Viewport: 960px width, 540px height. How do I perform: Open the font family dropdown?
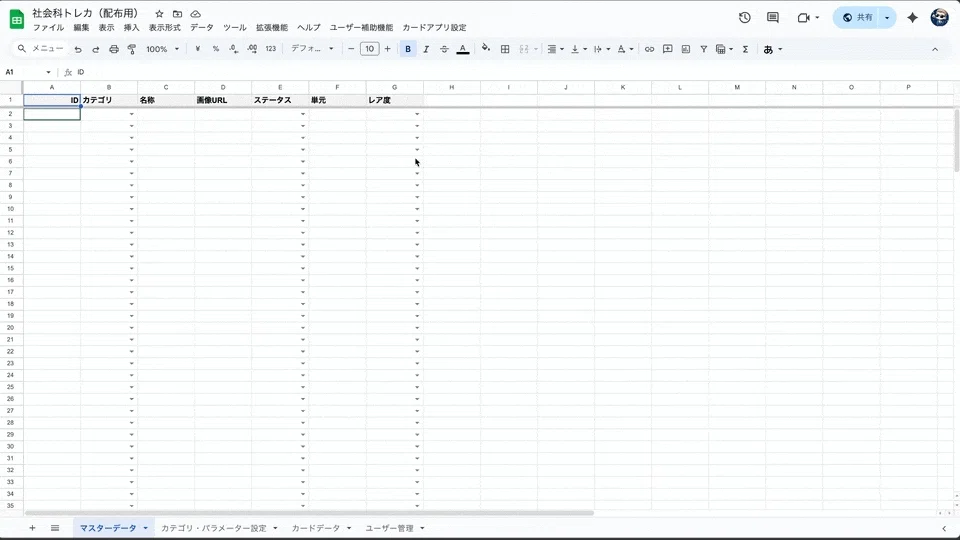point(312,49)
